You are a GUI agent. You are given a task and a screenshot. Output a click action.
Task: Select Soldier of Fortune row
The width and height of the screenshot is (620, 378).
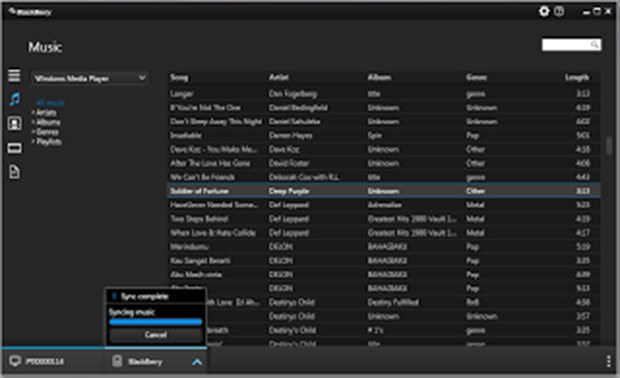pyautogui.click(x=384, y=191)
